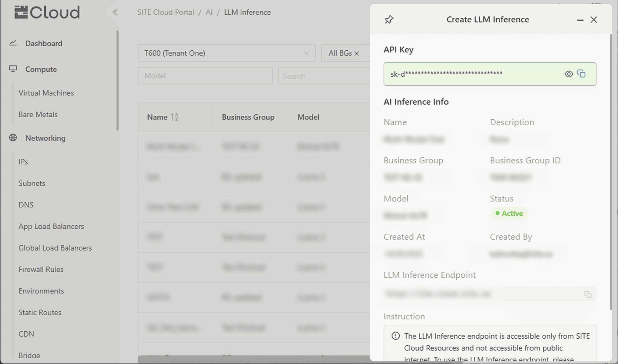The width and height of the screenshot is (618, 364).
Task: Collapse the left sidebar navigation
Action: (x=115, y=12)
